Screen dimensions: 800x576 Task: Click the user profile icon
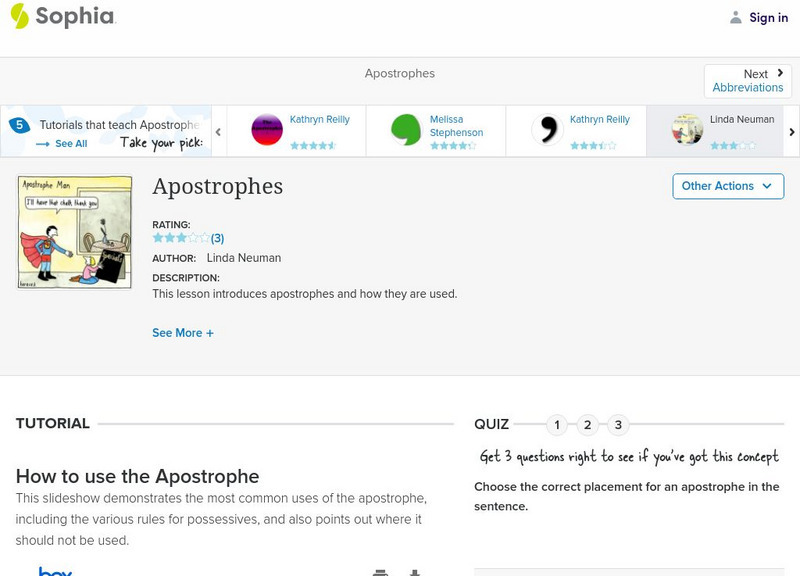tap(736, 17)
